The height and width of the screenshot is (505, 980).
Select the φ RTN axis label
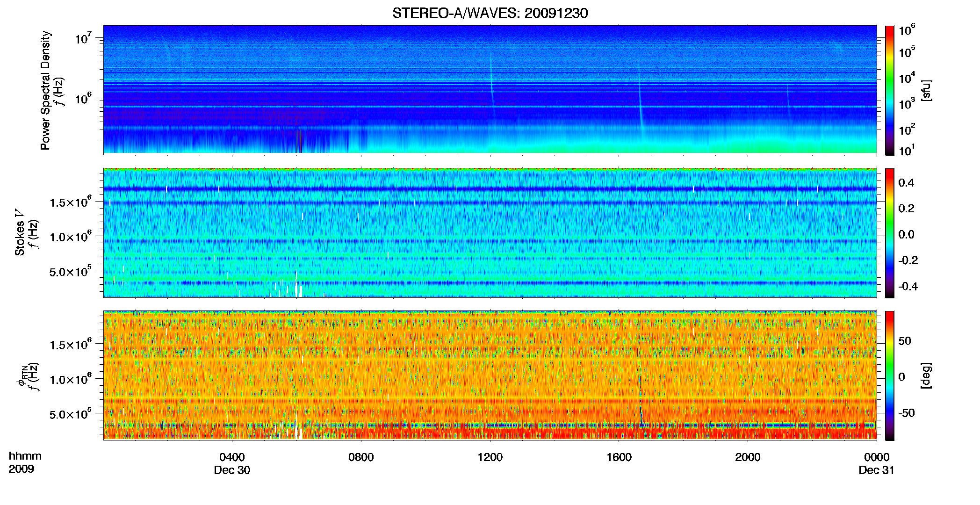pos(22,376)
